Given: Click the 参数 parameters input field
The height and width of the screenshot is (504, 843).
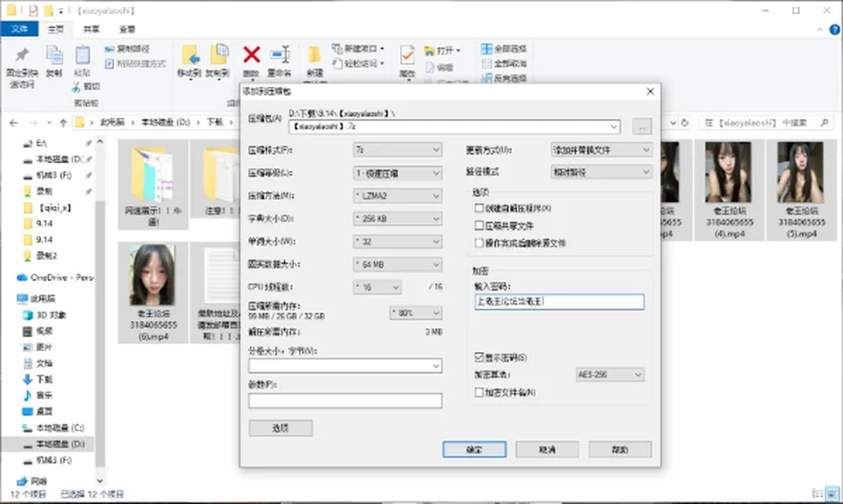Looking at the screenshot, I should [345, 401].
